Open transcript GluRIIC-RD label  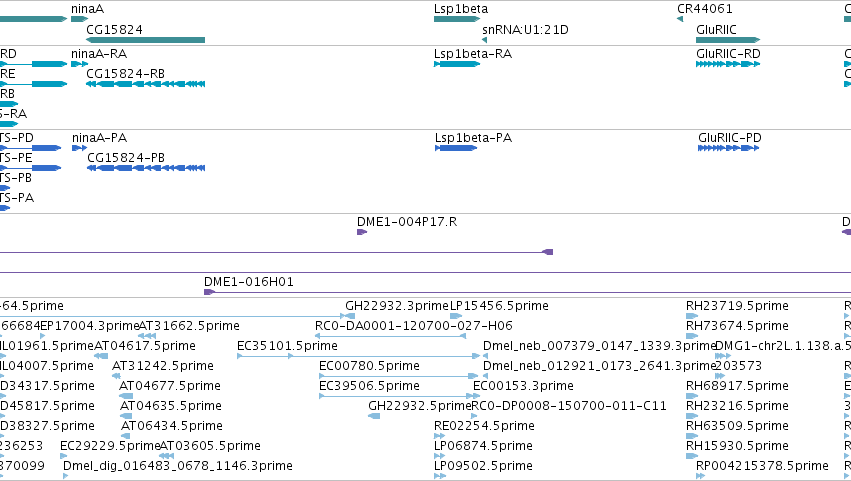pyautogui.click(x=728, y=54)
